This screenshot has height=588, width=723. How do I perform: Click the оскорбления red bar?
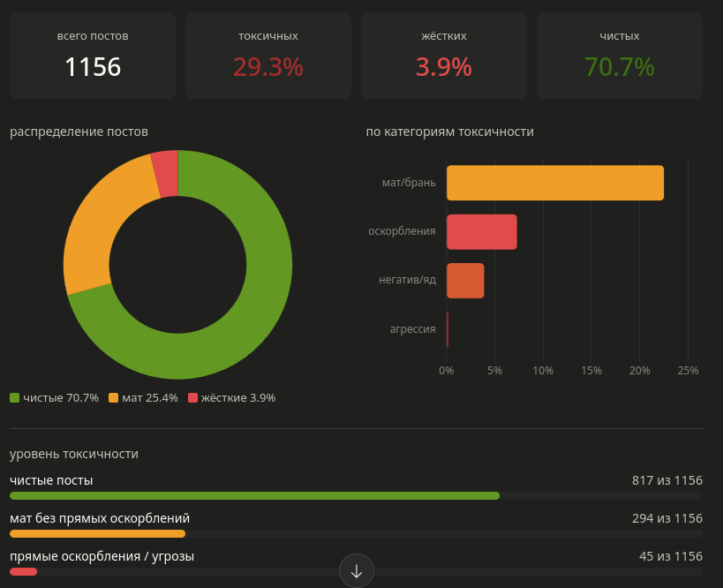tap(482, 232)
